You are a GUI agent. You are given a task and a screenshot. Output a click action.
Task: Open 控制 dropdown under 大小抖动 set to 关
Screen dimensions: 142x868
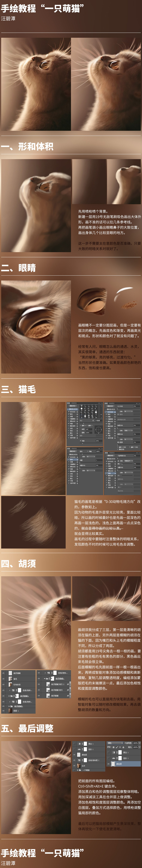(128, 411)
